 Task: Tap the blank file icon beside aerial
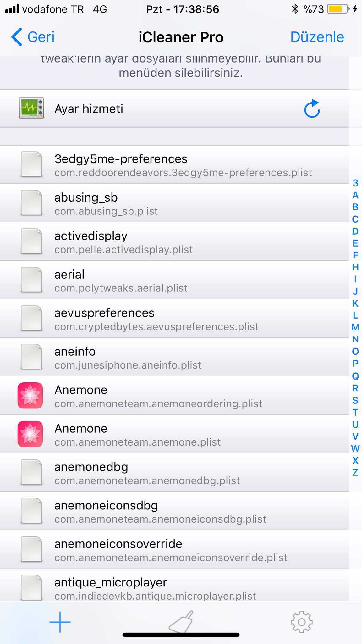click(x=31, y=280)
